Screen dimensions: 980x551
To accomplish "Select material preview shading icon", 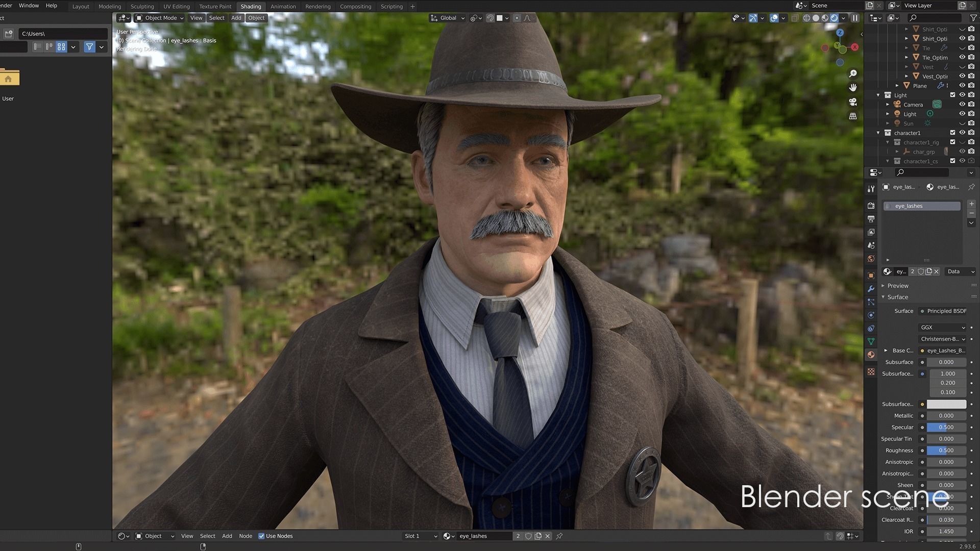I will point(825,18).
